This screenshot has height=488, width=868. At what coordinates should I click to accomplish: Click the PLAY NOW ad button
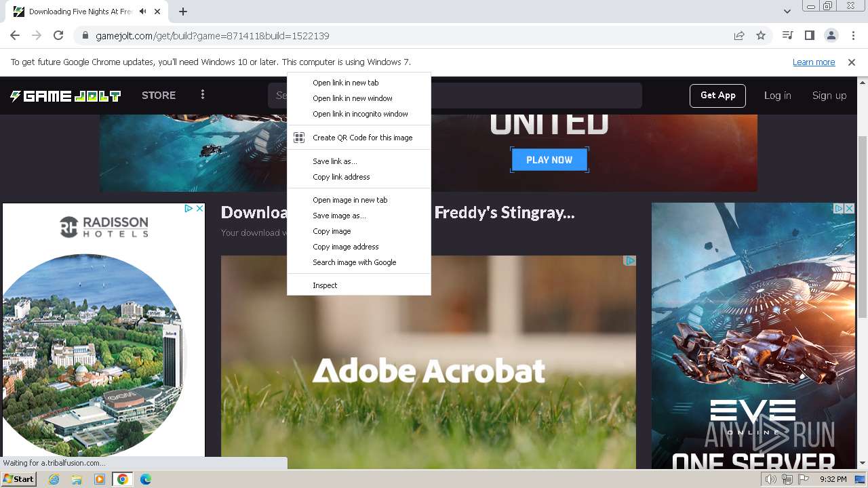549,160
